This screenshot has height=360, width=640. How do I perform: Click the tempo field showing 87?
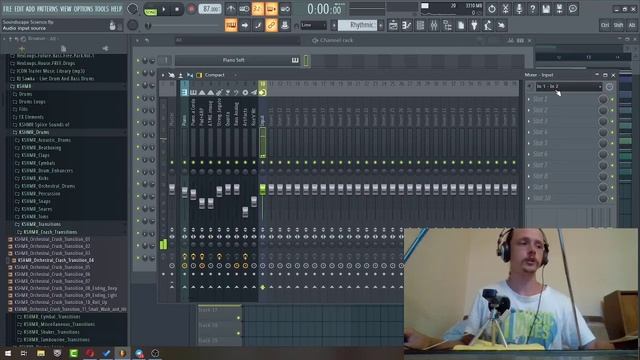(x=210, y=9)
